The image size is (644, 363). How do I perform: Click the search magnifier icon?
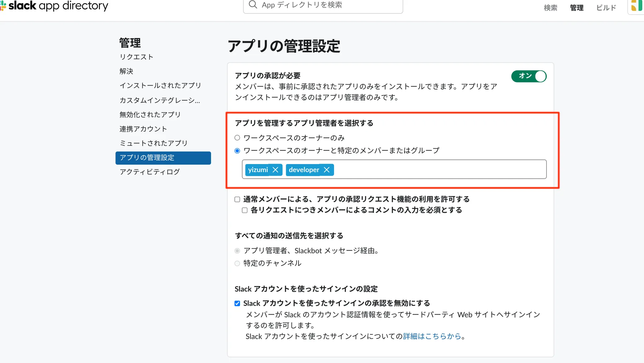coord(253,4)
